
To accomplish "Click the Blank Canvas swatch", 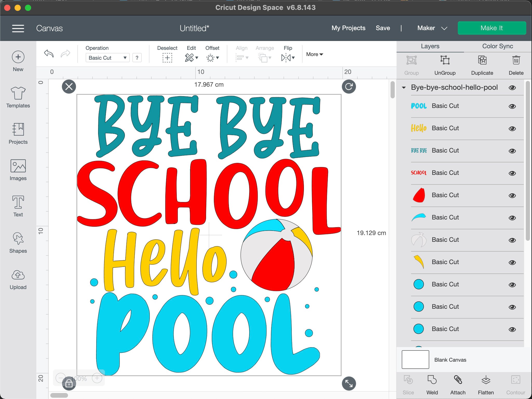I will [x=415, y=360].
